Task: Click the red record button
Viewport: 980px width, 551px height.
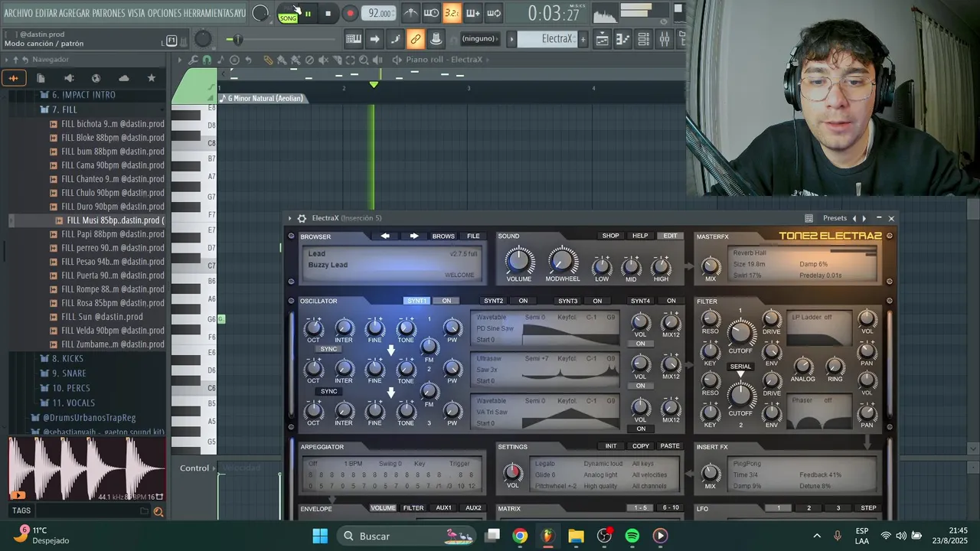Action: (x=350, y=13)
